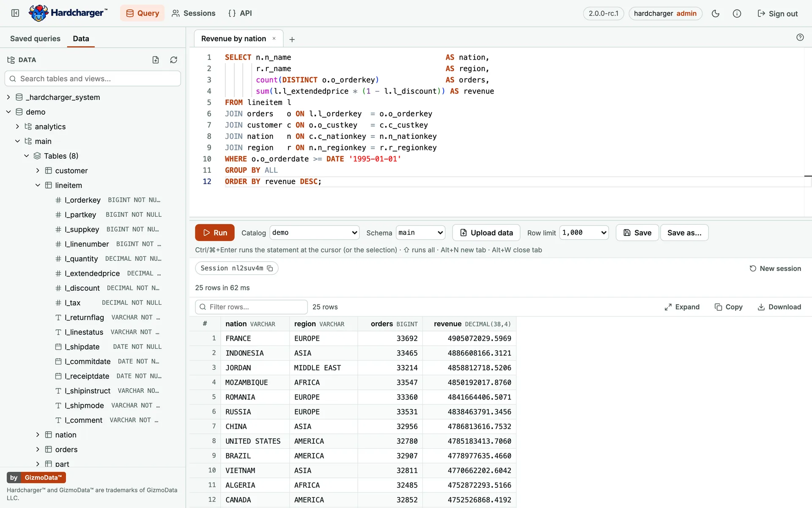Click the analytics schema icon
The width and height of the screenshot is (812, 508).
coord(28,127)
